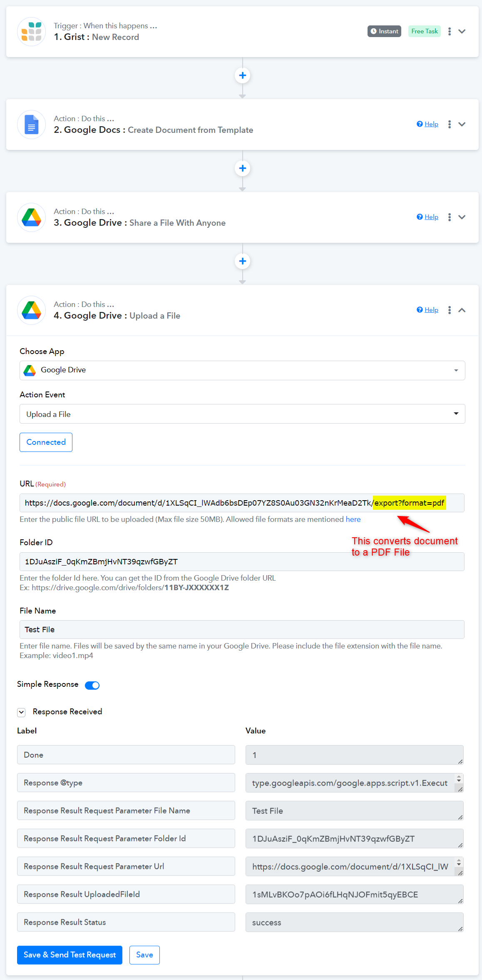Click the scroll stepper on Response @type value
The image size is (482, 980).
[459, 779]
